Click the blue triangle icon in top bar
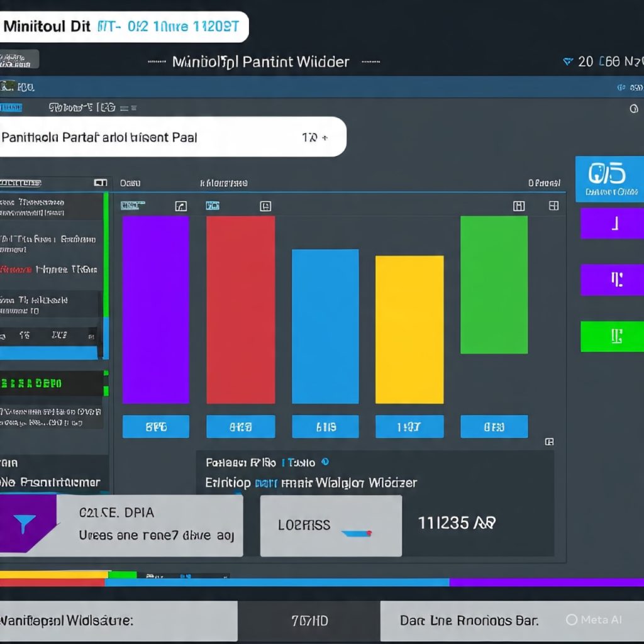The height and width of the screenshot is (644, 644). (x=567, y=62)
